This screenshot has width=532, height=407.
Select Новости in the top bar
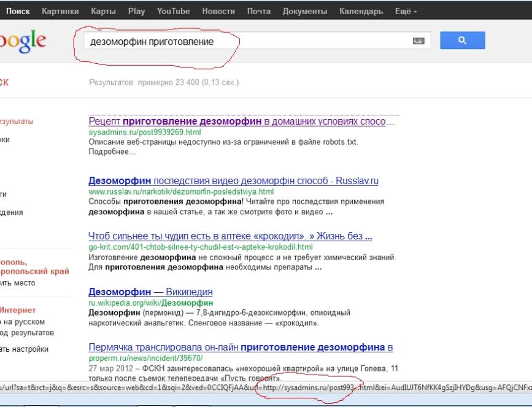click(218, 11)
